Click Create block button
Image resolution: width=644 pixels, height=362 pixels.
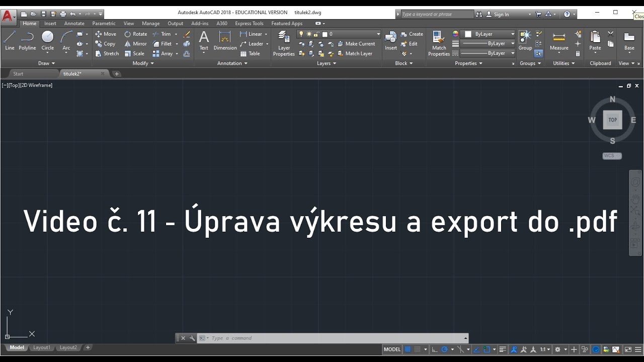click(x=412, y=34)
